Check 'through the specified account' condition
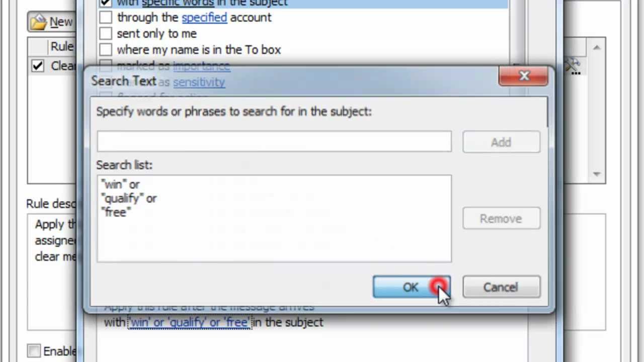This screenshot has height=362, width=644. click(105, 18)
